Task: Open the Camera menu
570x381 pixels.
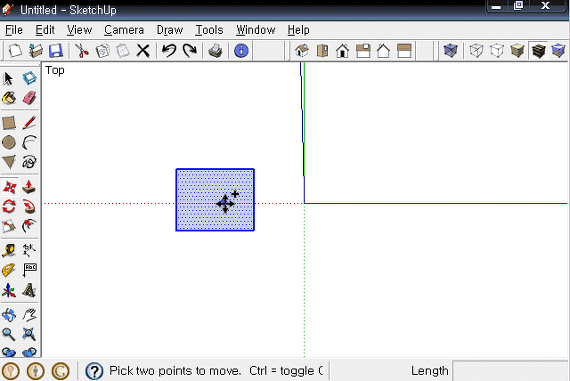Action: [x=124, y=30]
